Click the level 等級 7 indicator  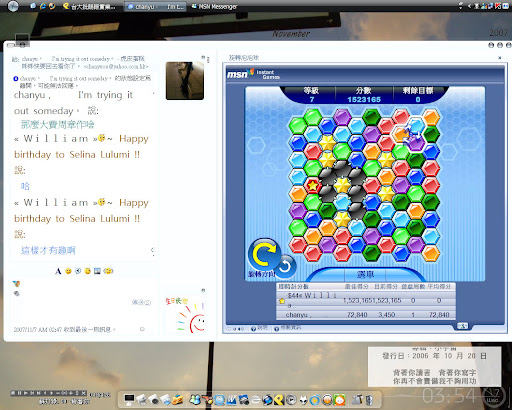coord(311,95)
